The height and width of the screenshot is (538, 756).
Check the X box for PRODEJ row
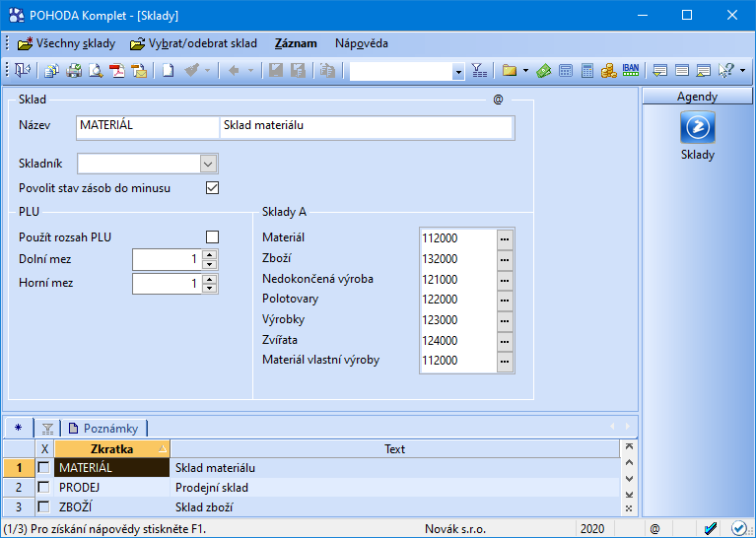44,487
